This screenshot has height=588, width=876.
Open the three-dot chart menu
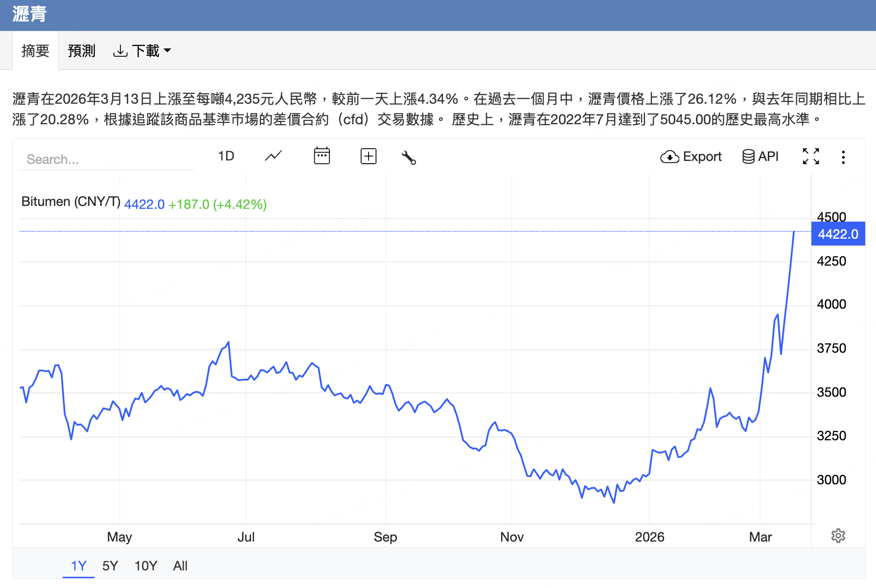[x=843, y=157]
